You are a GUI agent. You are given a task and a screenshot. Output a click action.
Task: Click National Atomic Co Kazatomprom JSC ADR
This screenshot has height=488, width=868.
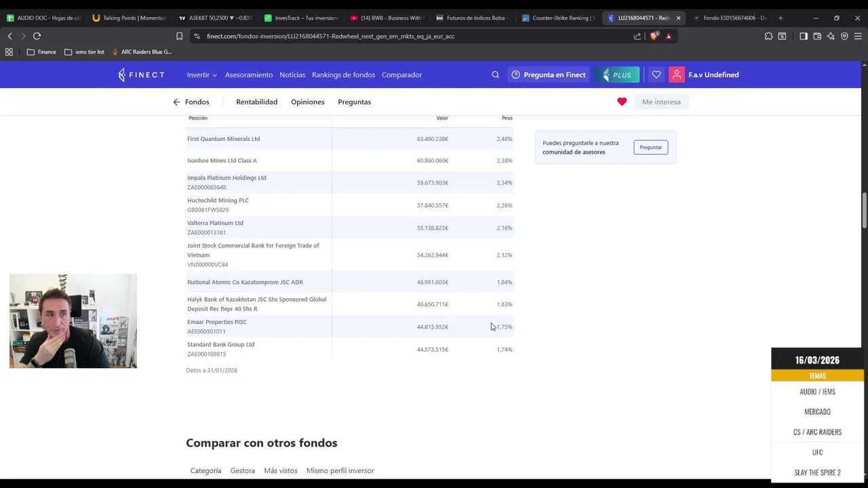tap(245, 282)
